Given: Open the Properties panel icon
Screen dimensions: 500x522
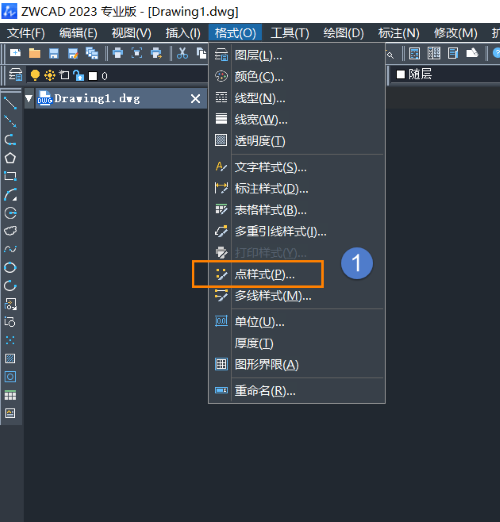Looking at the screenshot, I should pos(453,53).
